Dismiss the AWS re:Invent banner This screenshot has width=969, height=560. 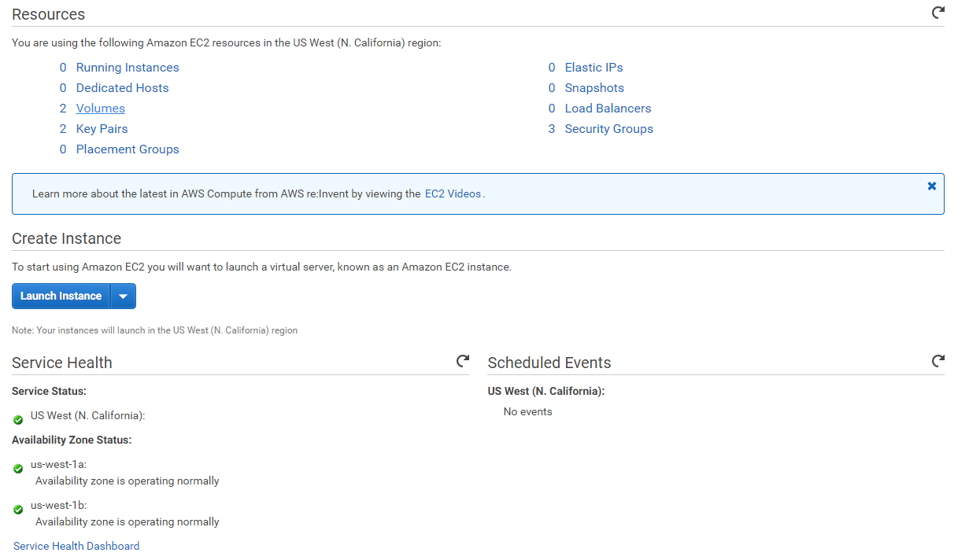point(932,186)
